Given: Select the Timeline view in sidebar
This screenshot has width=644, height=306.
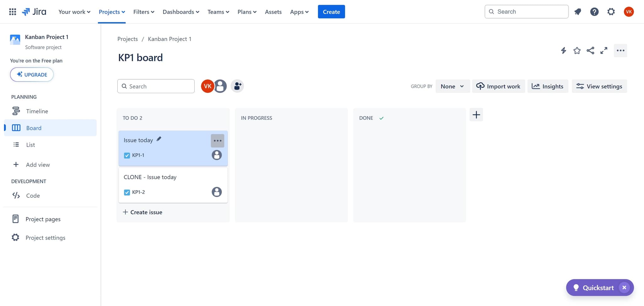Looking at the screenshot, I should coord(37,111).
